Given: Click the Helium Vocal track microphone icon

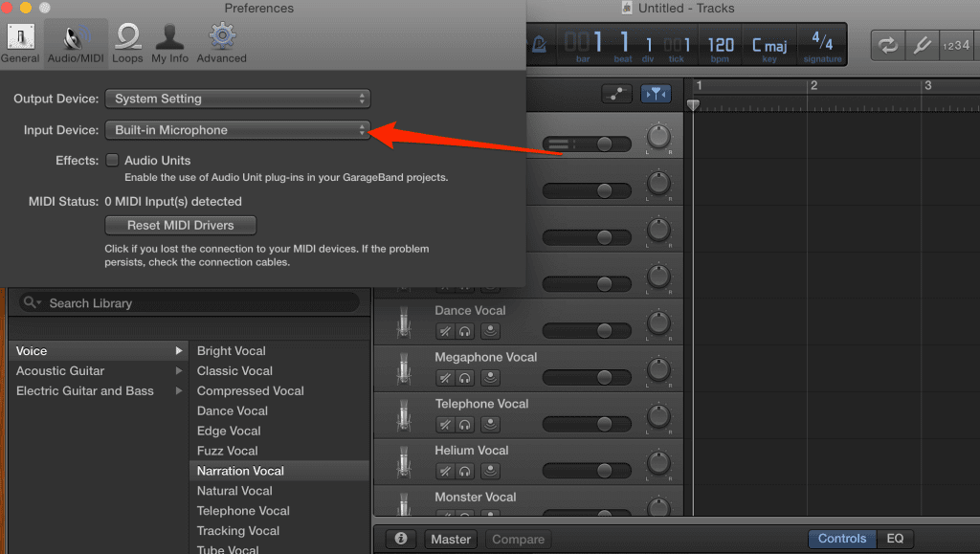Looking at the screenshot, I should click(405, 463).
